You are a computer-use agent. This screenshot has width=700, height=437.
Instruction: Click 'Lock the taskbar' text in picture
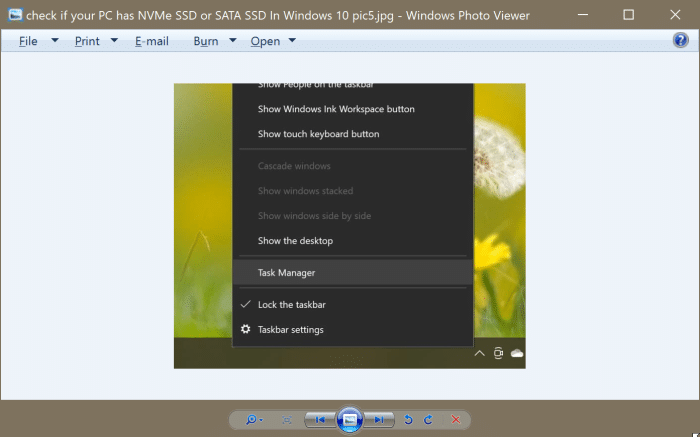click(x=292, y=305)
